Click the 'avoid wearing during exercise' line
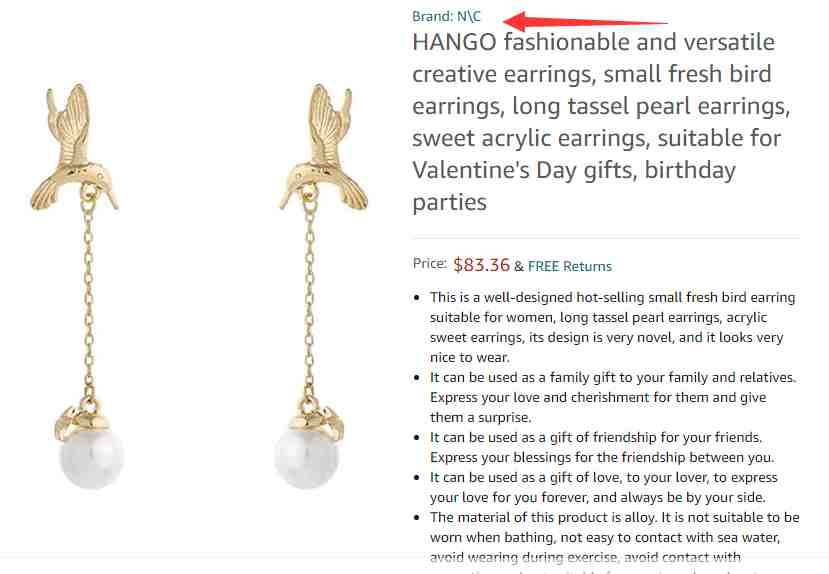 click(585, 557)
